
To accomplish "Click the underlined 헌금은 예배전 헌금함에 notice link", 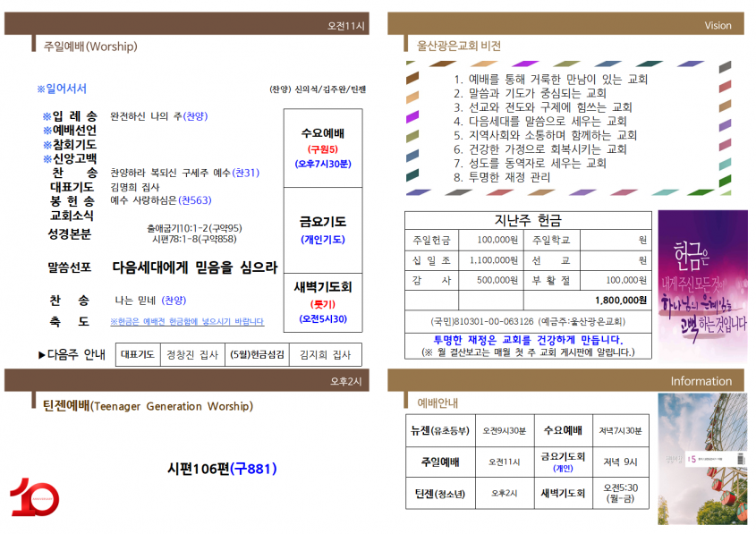I will [x=187, y=321].
